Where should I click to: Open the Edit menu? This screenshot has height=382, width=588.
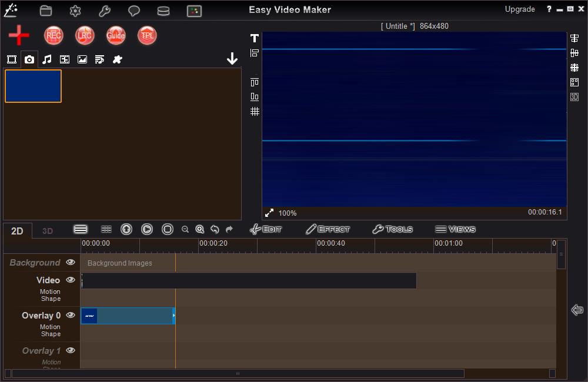point(266,229)
